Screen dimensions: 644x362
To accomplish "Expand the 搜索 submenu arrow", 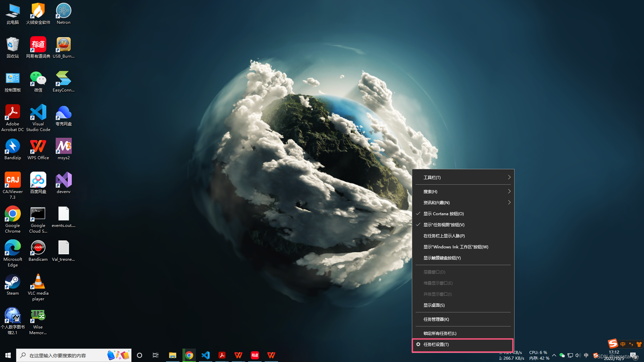I will point(509,191).
